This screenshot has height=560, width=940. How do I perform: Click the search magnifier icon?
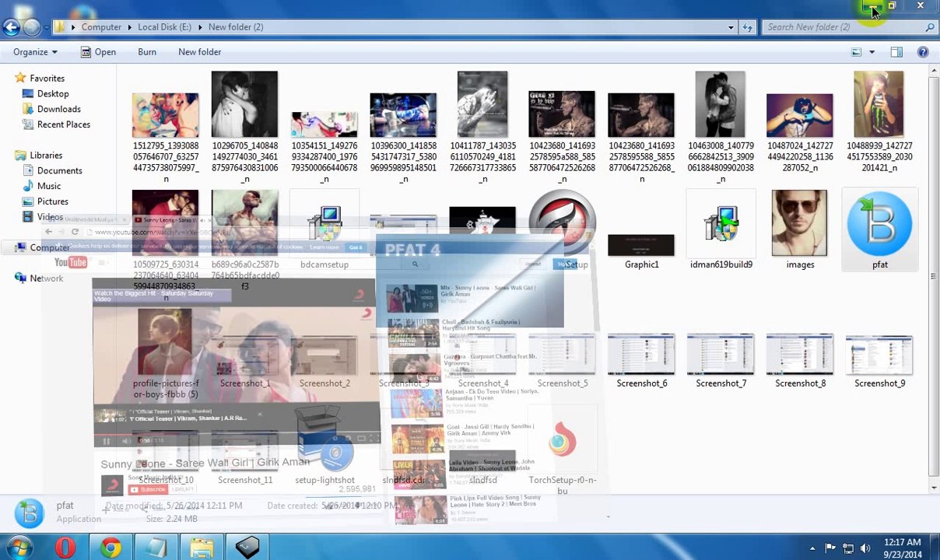929,27
